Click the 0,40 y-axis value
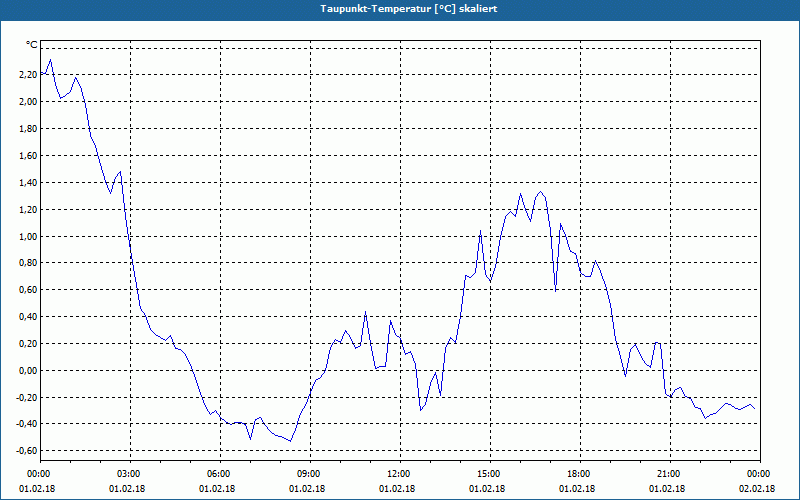Viewport: 800px width, 500px height. [29, 317]
